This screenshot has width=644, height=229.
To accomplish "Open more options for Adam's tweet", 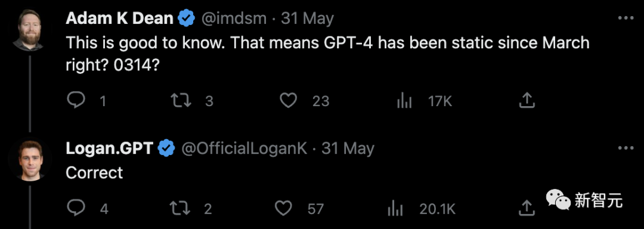I will 626,18.
